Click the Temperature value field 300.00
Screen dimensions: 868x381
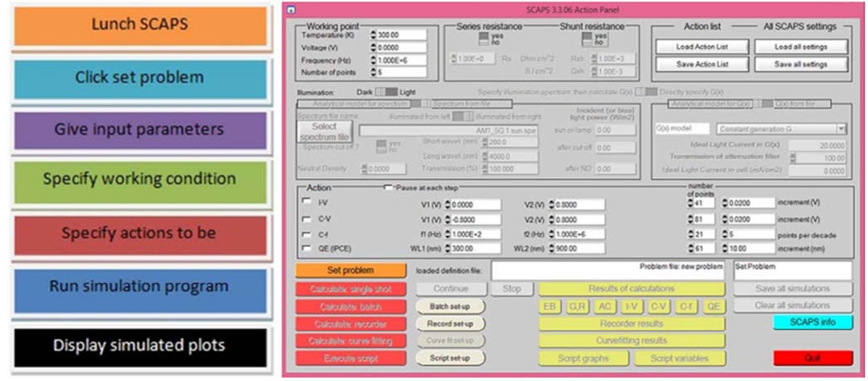[x=401, y=35]
